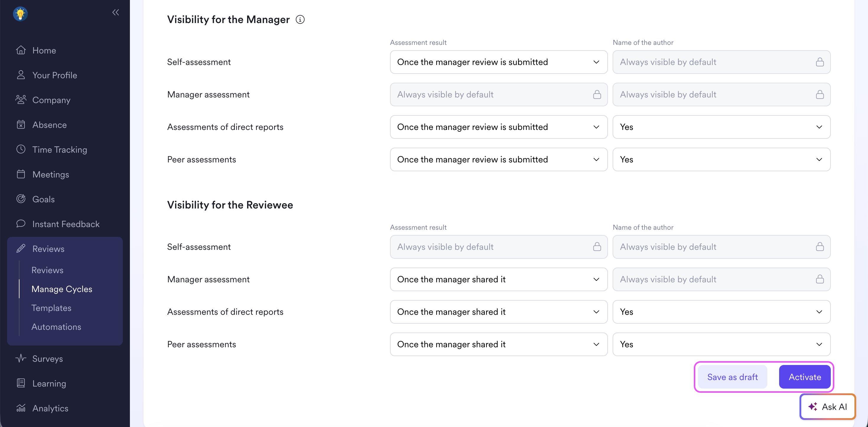Open Instant Feedback via the chat bubble icon
868x427 pixels.
tap(21, 224)
